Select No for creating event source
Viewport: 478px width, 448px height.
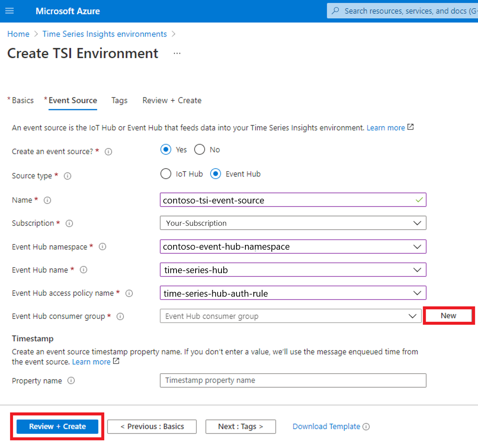(200, 149)
